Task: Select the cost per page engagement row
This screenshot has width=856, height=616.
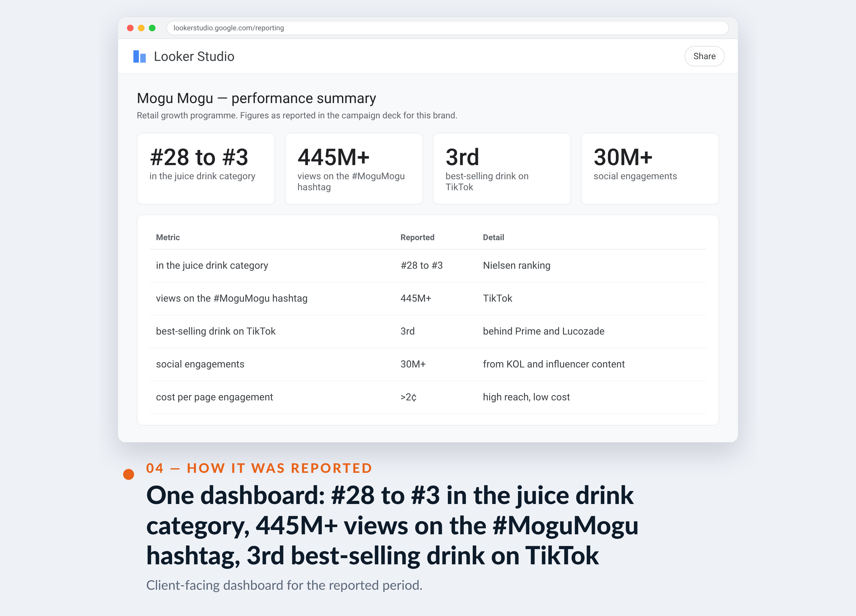Action: [428, 397]
